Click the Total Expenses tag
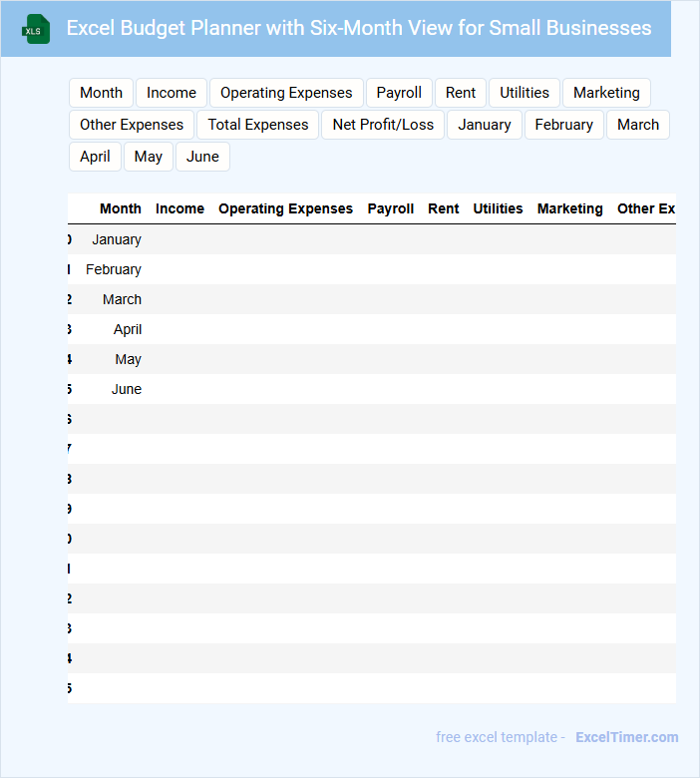This screenshot has height=778, width=700. (x=258, y=125)
